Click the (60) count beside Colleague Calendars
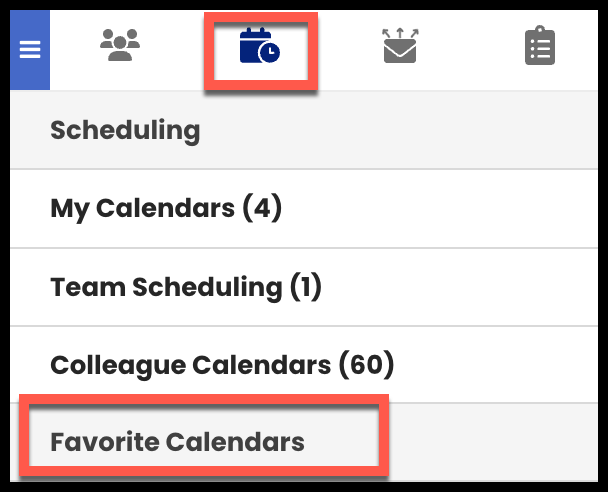The width and height of the screenshot is (608, 492). pos(366,364)
